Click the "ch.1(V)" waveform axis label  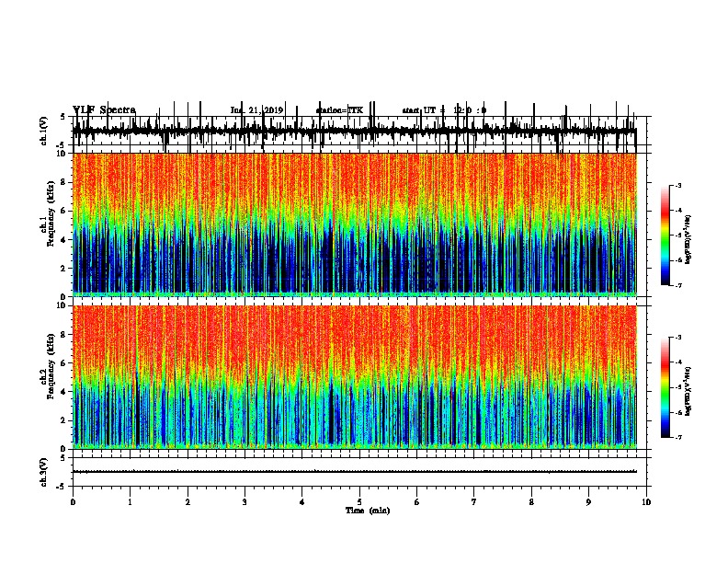pyautogui.click(x=43, y=131)
